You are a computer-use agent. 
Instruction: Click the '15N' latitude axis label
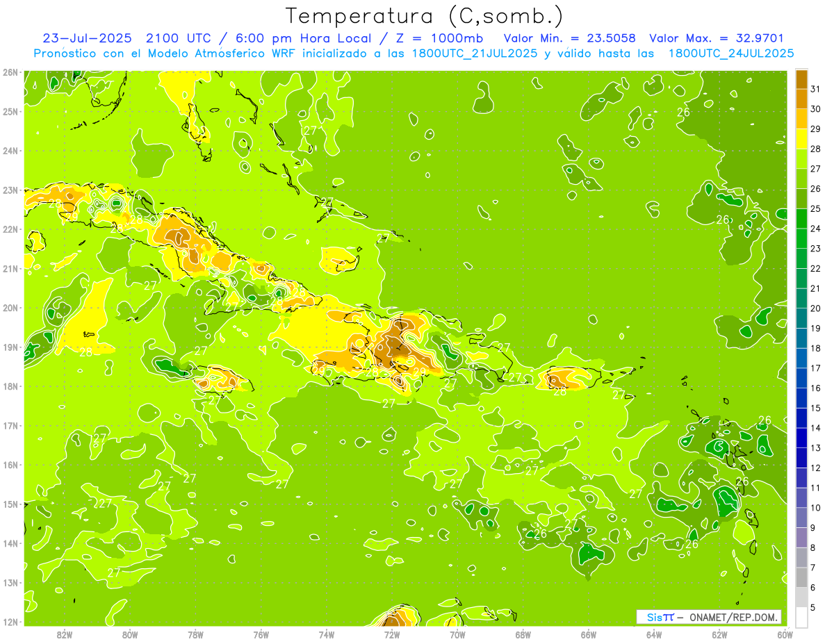[10, 504]
